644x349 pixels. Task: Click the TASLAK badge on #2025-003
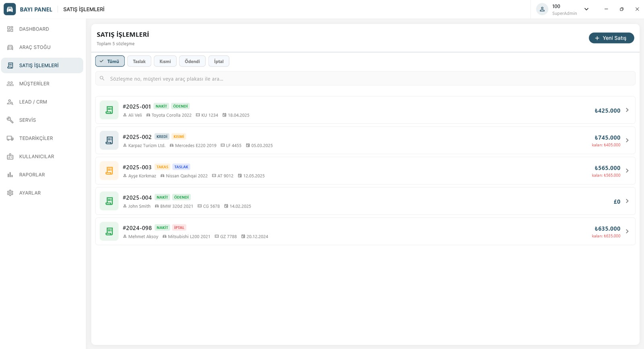tap(181, 167)
